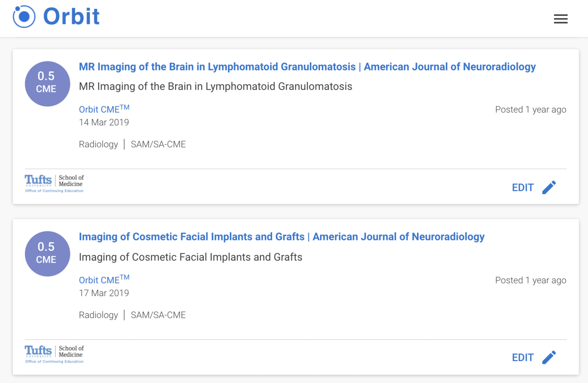Click subtitle MR Imaging of the Brain in Lymphomatoid Granulomatosis
Image resolution: width=588 pixels, height=383 pixels.
pos(215,86)
